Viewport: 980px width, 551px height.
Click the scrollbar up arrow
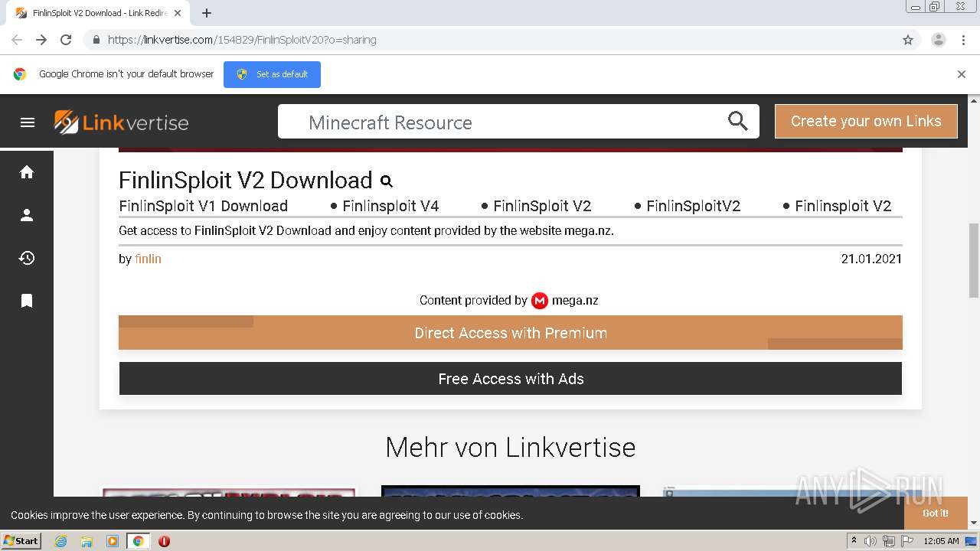click(x=974, y=100)
